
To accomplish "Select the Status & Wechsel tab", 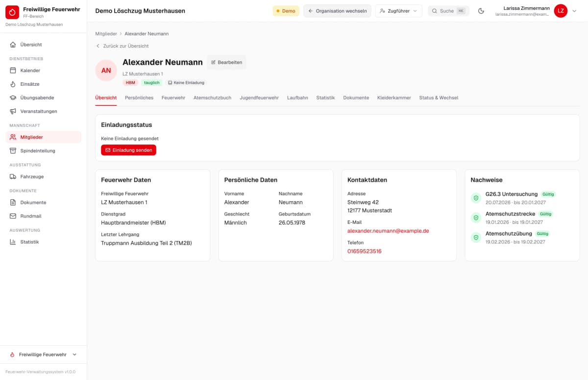I will (x=439, y=98).
